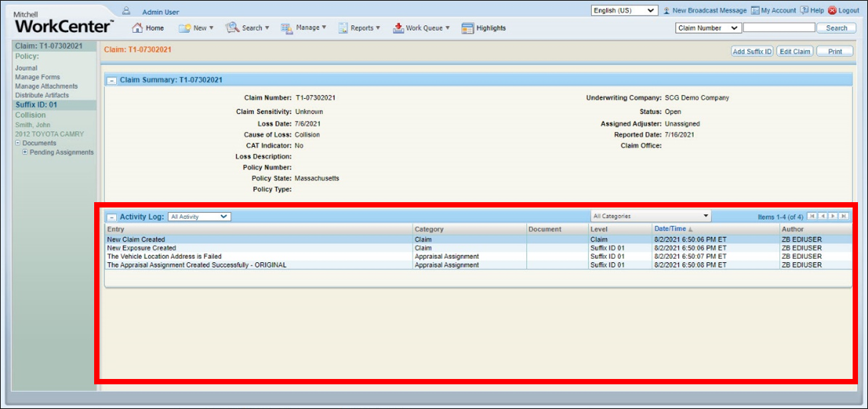Click Smith, John in the sidebar
Viewport: 868px width, 409px height.
click(x=33, y=125)
